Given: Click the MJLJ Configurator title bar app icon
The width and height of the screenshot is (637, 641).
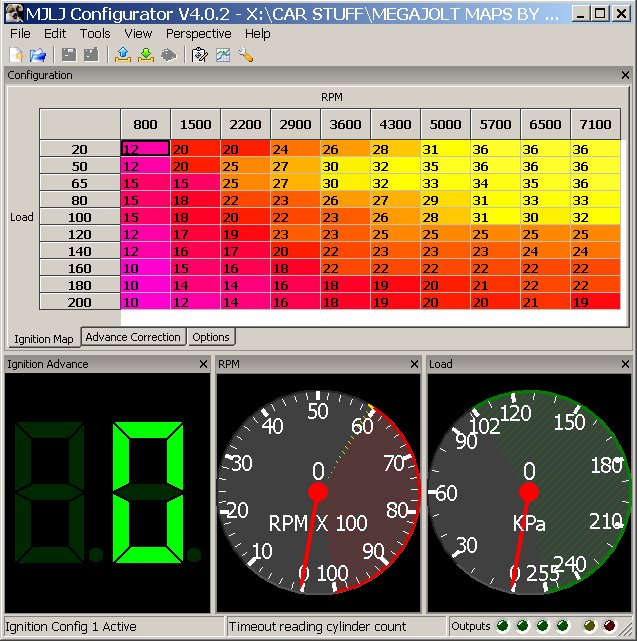Looking at the screenshot, I should pyautogui.click(x=15, y=14).
